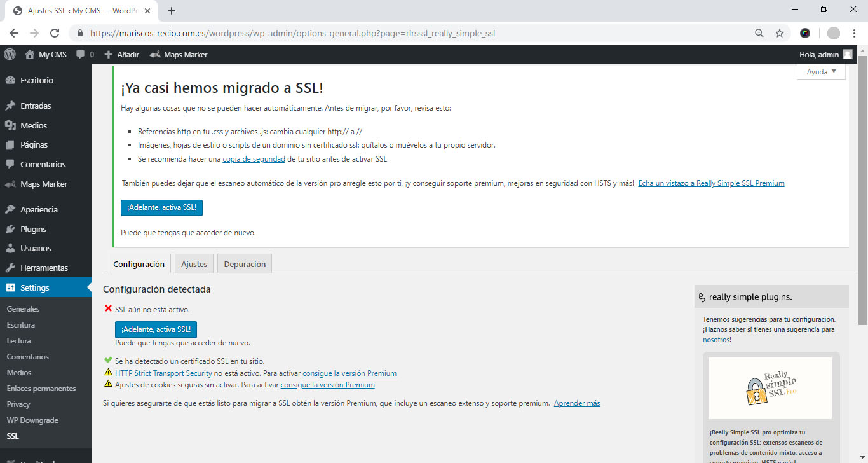Open Maps Marker in the admin bar
868x463 pixels.
(x=179, y=55)
